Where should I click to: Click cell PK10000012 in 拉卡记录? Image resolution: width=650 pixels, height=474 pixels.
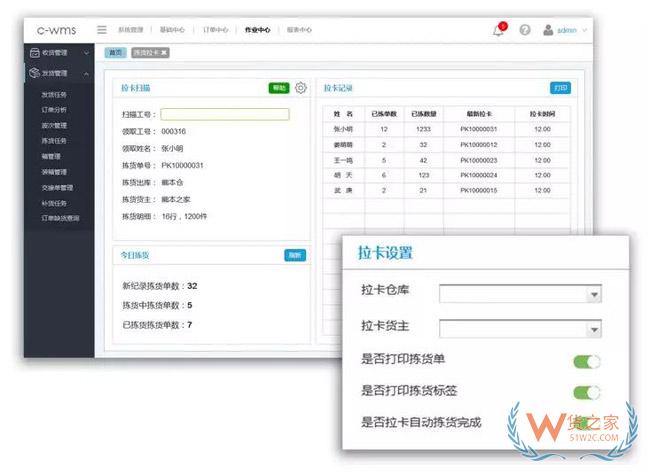pos(479,145)
